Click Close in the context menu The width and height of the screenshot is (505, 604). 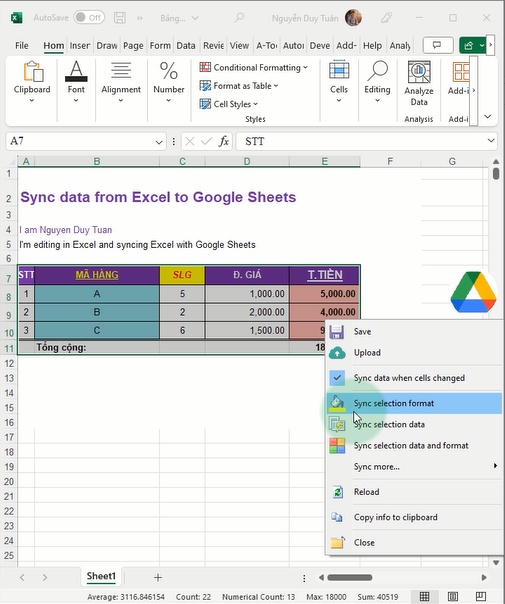coord(414,543)
